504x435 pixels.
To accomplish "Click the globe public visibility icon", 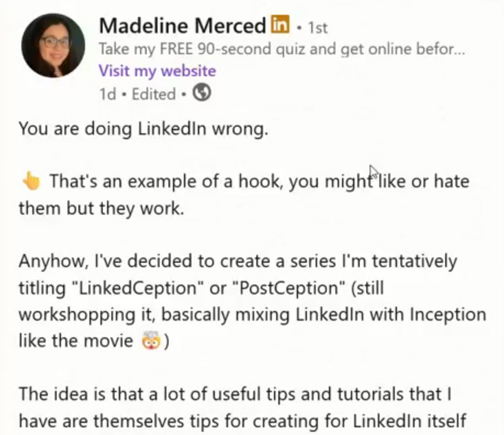I will click(203, 94).
